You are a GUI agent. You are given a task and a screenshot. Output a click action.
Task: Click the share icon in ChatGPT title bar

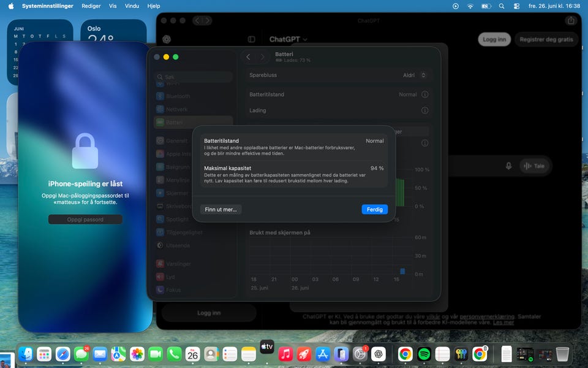[x=571, y=20]
